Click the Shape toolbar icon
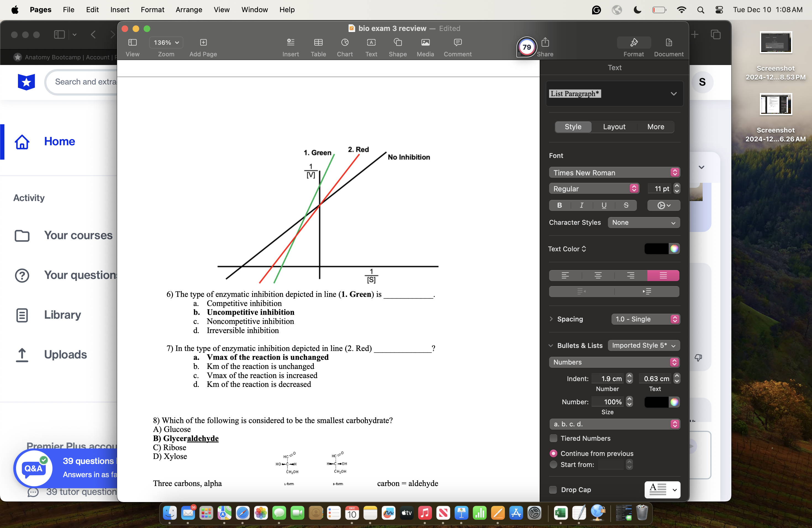Image resolution: width=812 pixels, height=528 pixels. [x=397, y=43]
